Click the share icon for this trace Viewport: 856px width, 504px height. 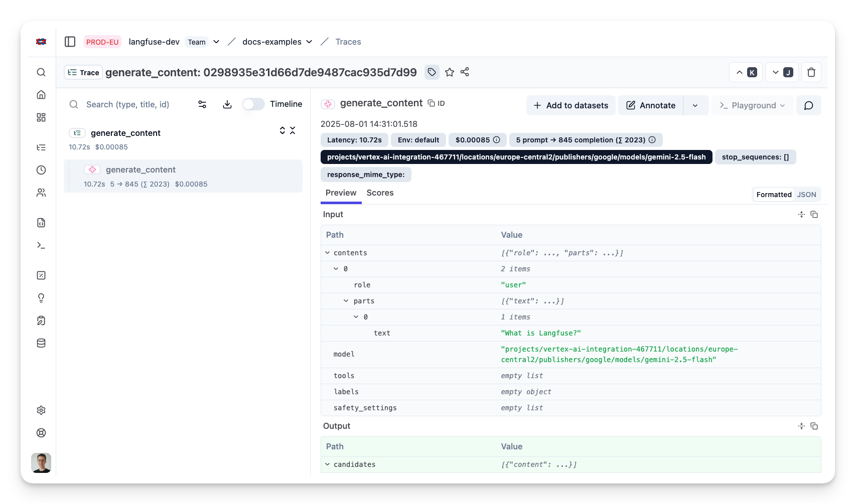pyautogui.click(x=465, y=72)
